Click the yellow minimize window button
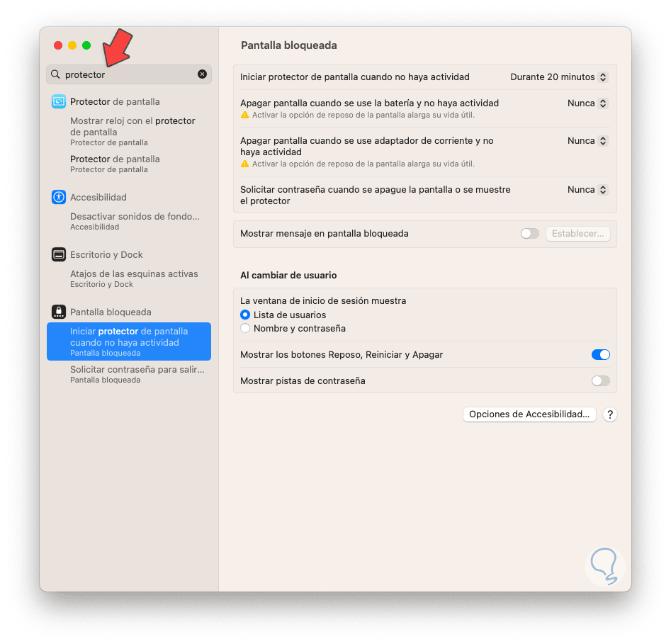Viewport: 671px width, 644px height. pyautogui.click(x=72, y=45)
